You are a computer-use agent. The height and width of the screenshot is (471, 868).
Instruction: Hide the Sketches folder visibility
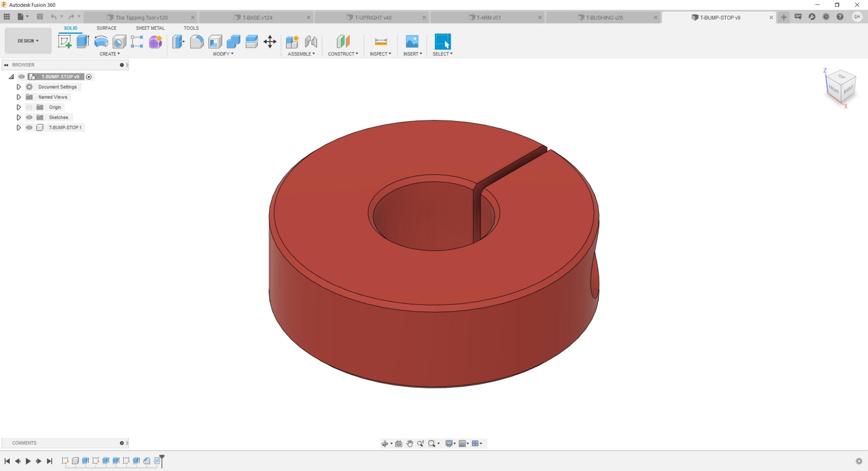pos(29,117)
